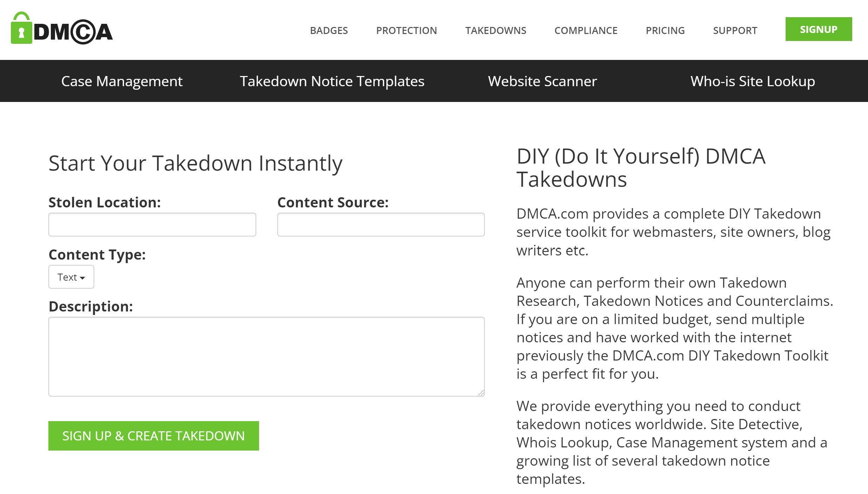
Task: Open the Takedowns navigation item
Action: coord(496,30)
